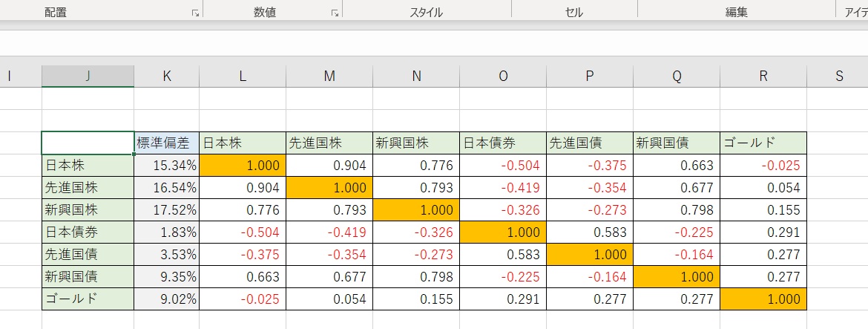Click the 日本債券 header cell in column O
The width and height of the screenshot is (868, 329).
tap(503, 143)
